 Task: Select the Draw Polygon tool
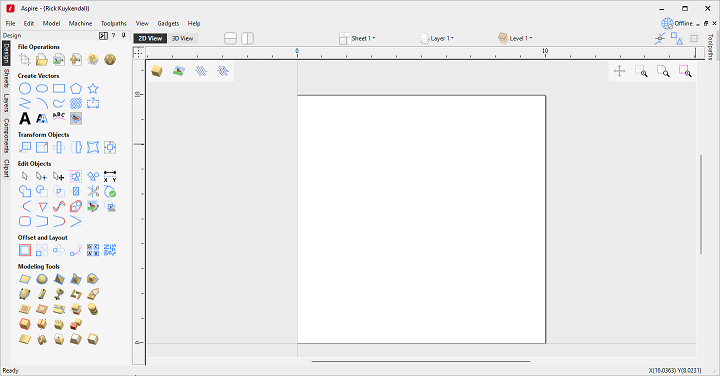pos(76,89)
